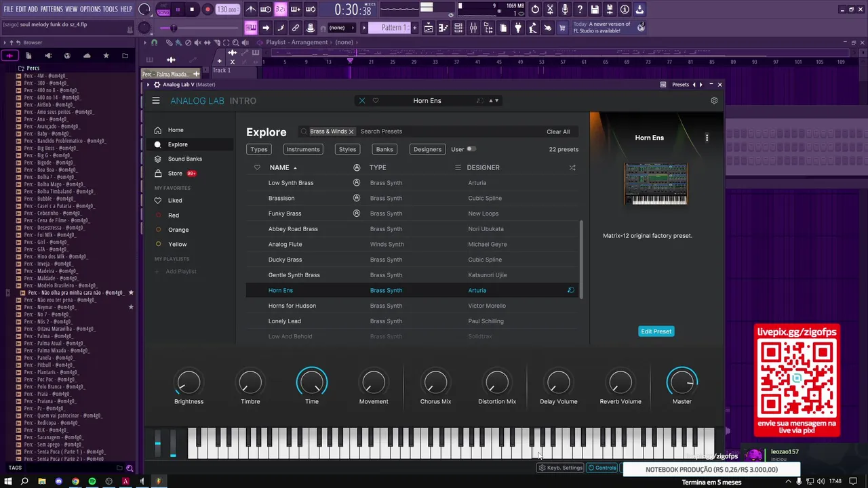This screenshot has height=488, width=868.
Task: Click the Edit Preset button
Action: 656,331
